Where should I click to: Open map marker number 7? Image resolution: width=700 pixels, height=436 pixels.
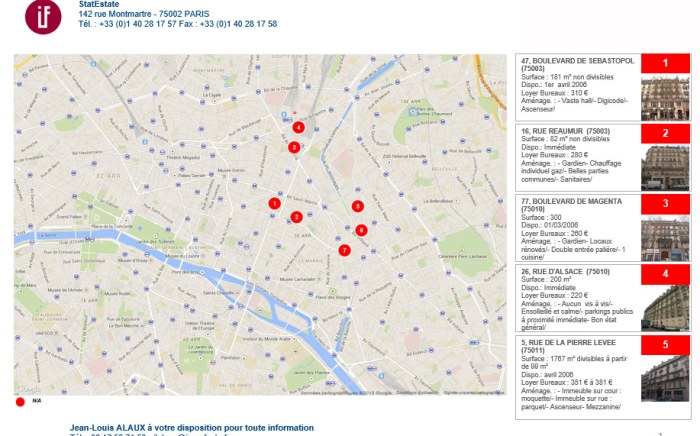pos(344,250)
